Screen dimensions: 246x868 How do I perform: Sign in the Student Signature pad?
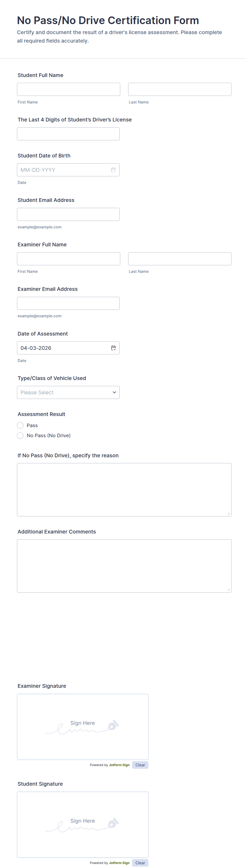(83, 824)
